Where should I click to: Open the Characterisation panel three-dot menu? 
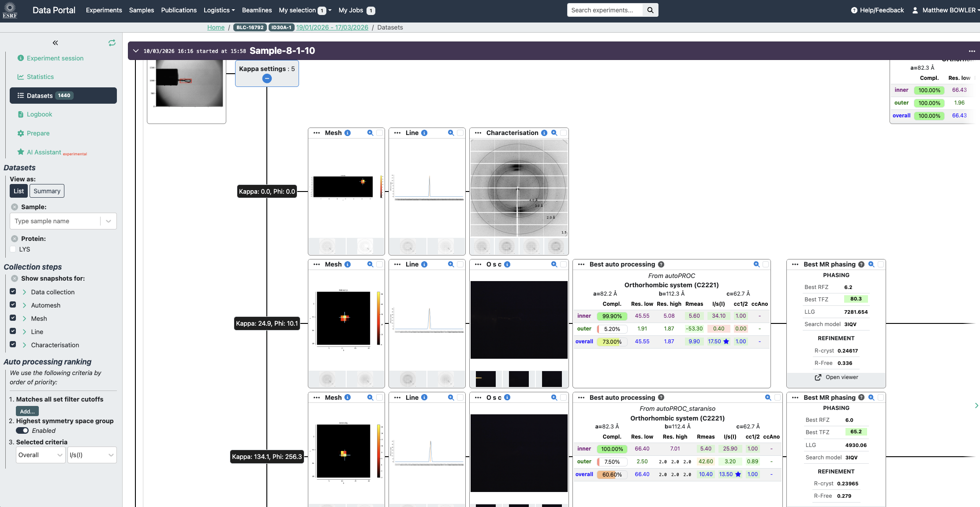[x=478, y=133]
